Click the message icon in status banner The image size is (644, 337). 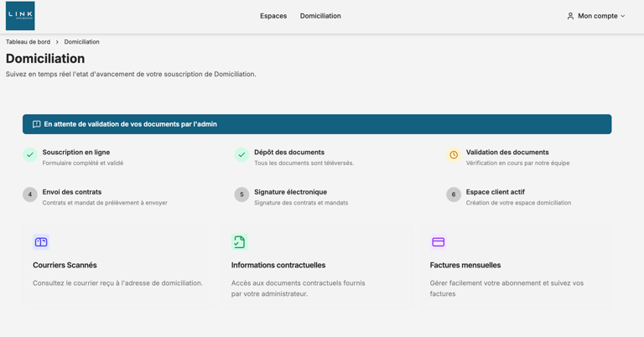(36, 124)
